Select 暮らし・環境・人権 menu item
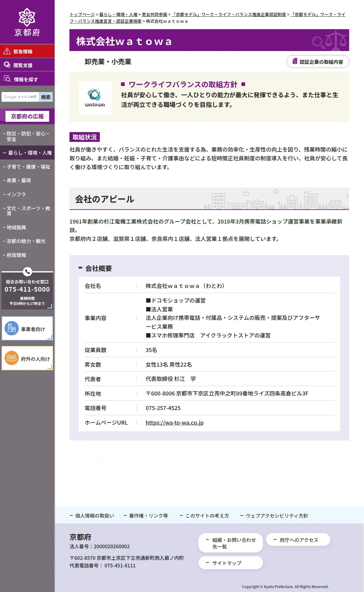 pyautogui.click(x=27, y=153)
